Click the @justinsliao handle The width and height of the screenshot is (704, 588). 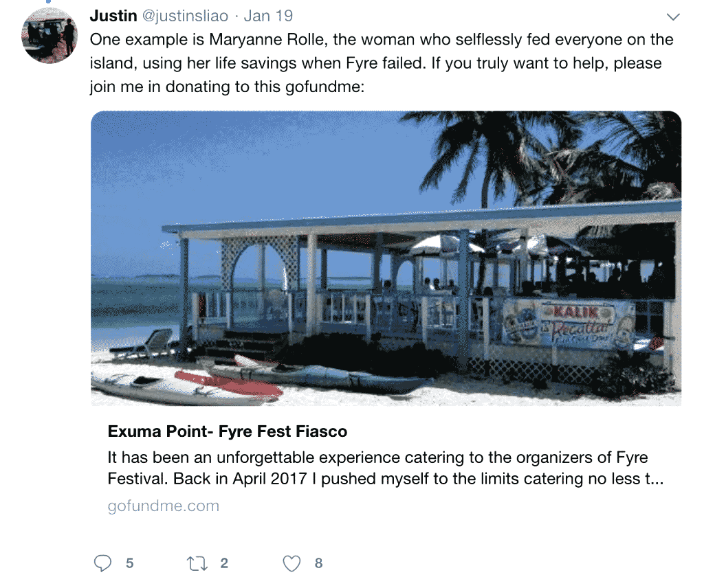(x=186, y=16)
